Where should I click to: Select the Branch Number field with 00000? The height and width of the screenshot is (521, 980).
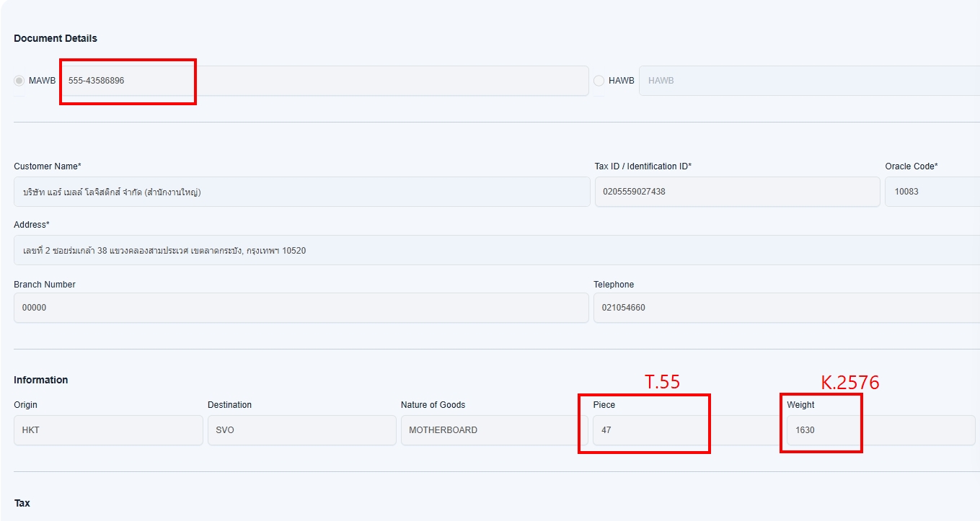[301, 308]
